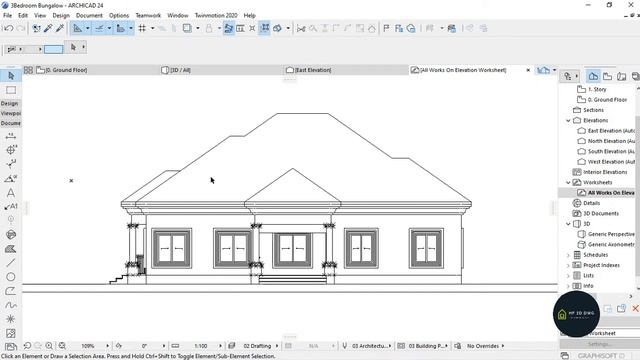Click Project Map icon in Navigator
The image size is (640, 360).
(x=593, y=76)
